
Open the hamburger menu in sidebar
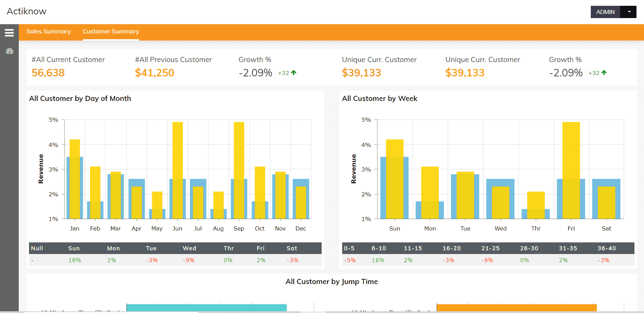[9, 33]
